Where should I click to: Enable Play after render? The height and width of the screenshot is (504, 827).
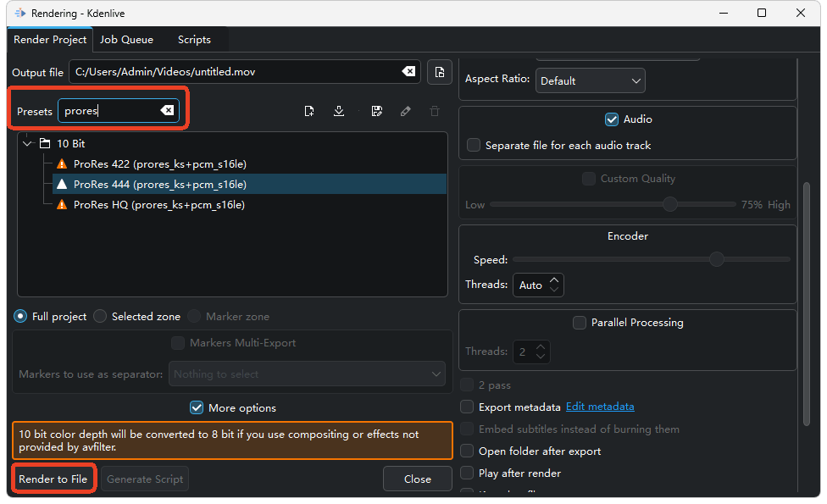467,473
